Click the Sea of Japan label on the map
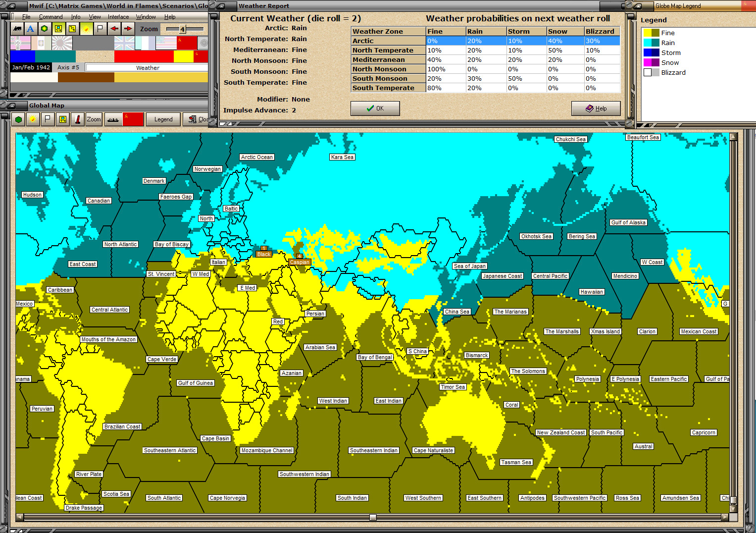The height and width of the screenshot is (533, 756). pos(470,266)
